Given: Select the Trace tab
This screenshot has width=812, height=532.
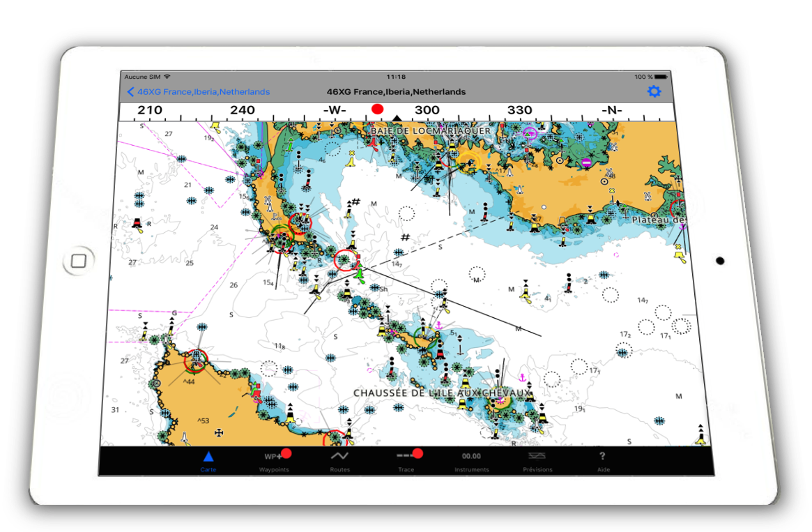Looking at the screenshot, I should [x=406, y=460].
